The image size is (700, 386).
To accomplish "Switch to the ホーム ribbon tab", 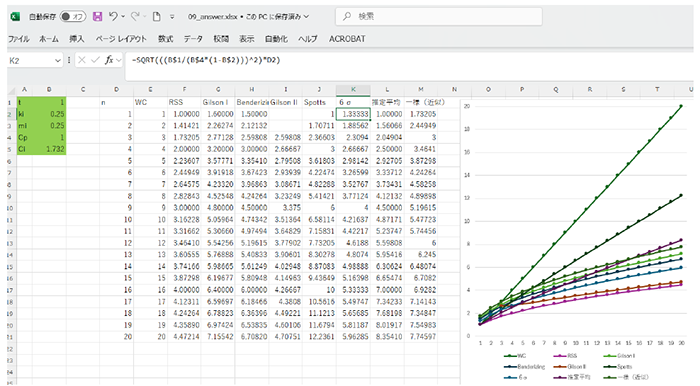I will (49, 39).
